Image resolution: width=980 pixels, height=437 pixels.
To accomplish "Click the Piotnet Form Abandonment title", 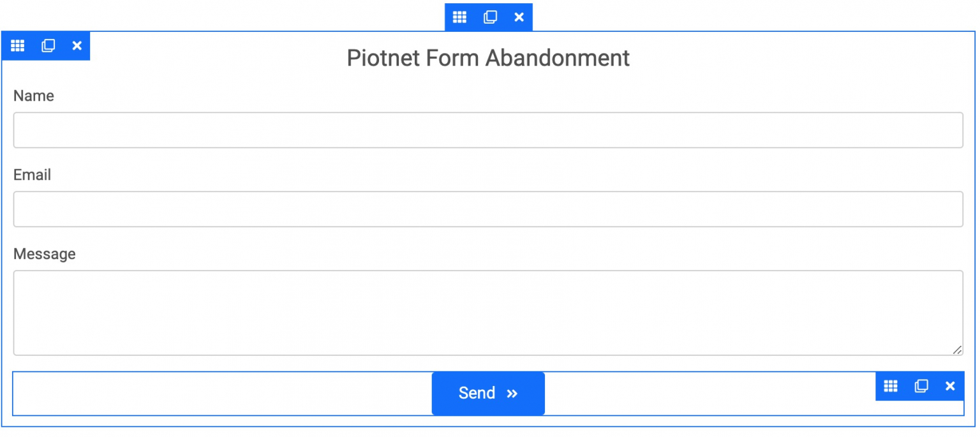I will click(x=488, y=58).
